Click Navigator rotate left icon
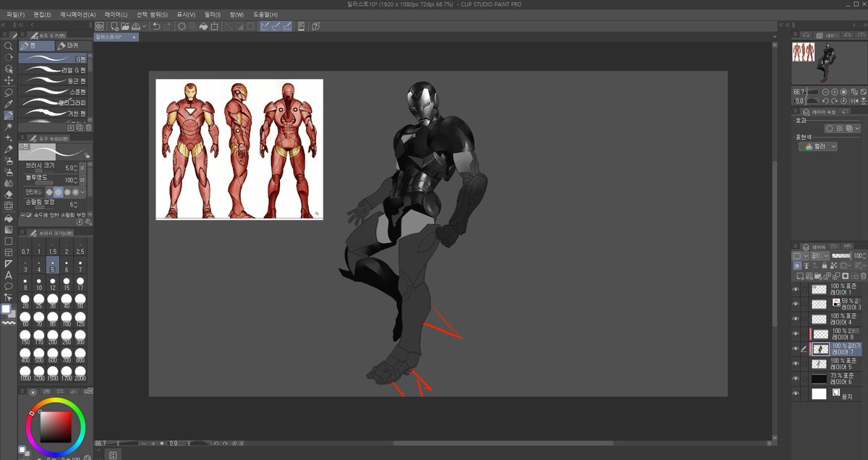 tap(826, 101)
